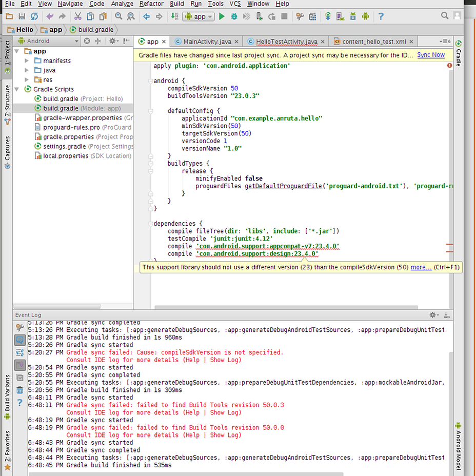
Task: Click the Make Project icon
Action: 174,16
